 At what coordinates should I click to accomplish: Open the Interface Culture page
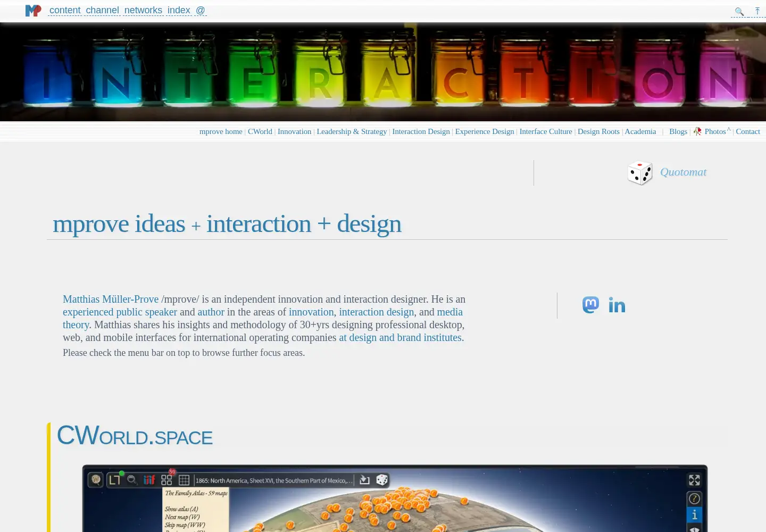pos(546,131)
